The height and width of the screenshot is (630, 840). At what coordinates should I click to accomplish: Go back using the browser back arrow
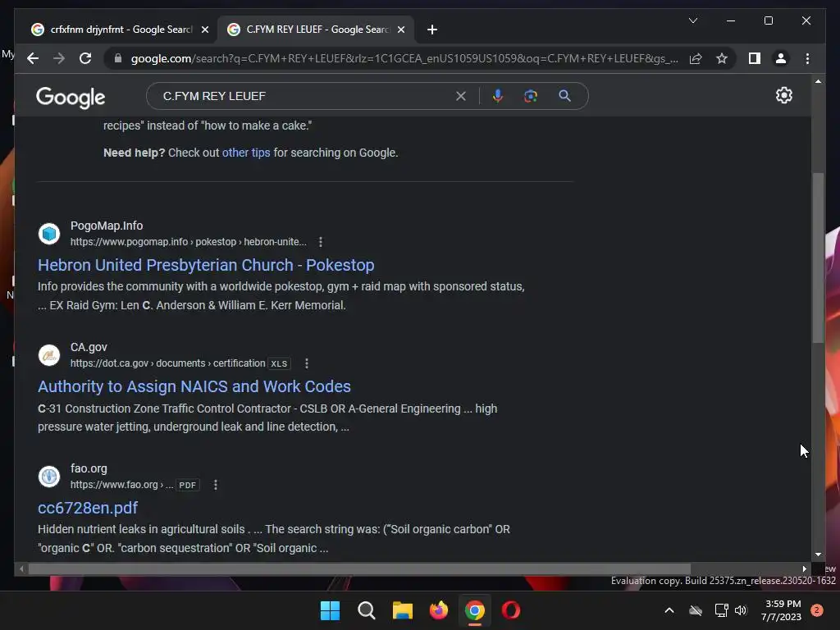tap(33, 58)
